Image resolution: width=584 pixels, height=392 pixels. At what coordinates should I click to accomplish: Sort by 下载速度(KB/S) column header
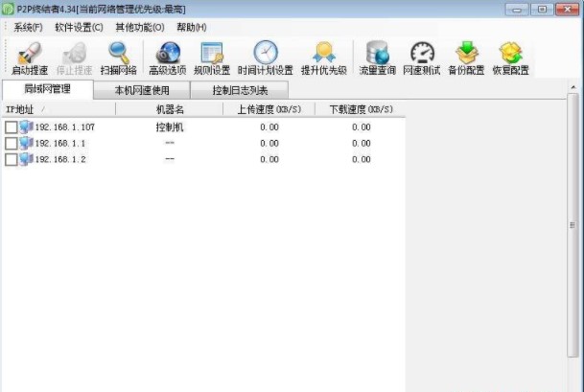tap(361, 109)
